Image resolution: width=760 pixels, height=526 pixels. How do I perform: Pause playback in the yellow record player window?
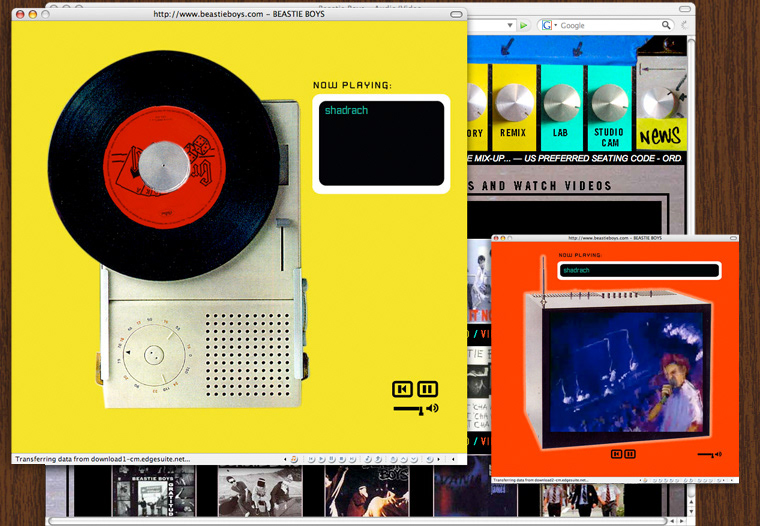click(428, 389)
